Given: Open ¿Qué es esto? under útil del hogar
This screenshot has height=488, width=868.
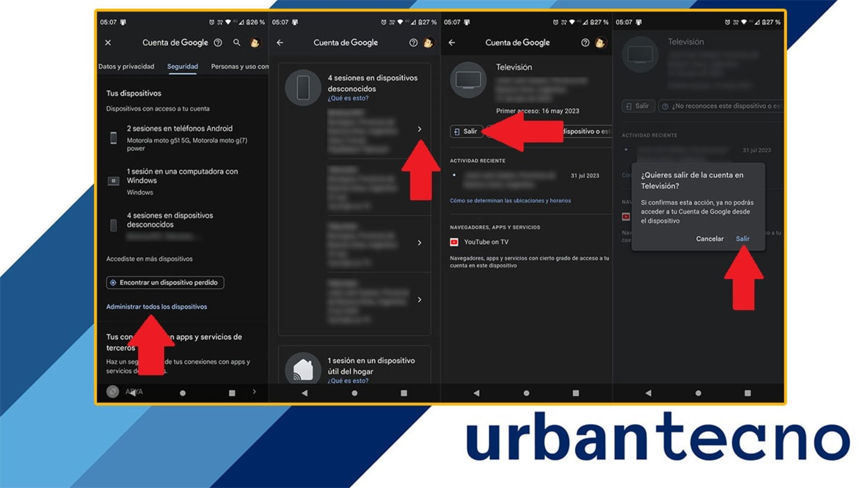Looking at the screenshot, I should (348, 381).
